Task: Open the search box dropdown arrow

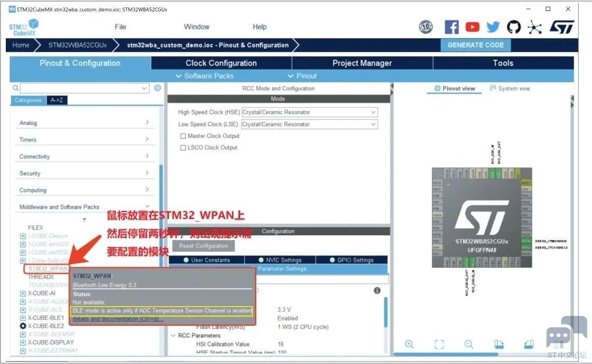Action: coord(144,88)
